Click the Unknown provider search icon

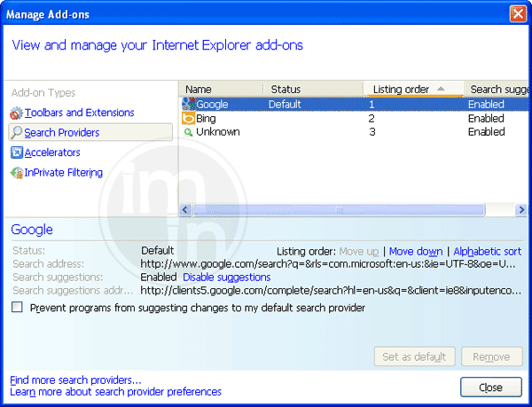tap(188, 132)
